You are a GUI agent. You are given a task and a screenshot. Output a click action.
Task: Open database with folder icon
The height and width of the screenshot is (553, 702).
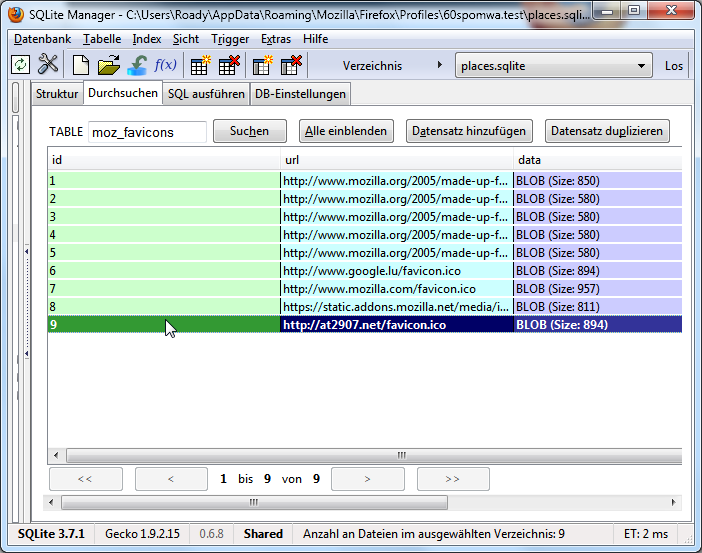click(109, 65)
